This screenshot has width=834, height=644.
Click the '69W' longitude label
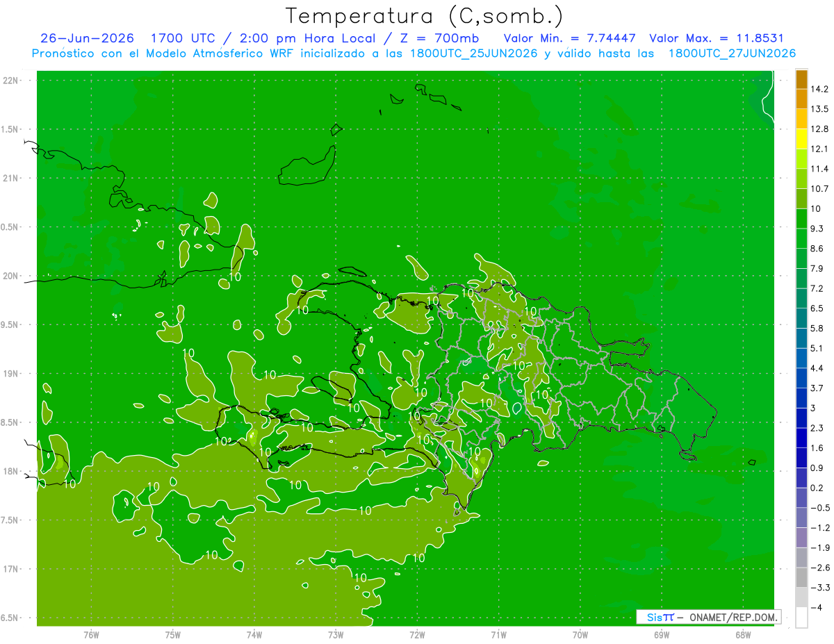661,635
